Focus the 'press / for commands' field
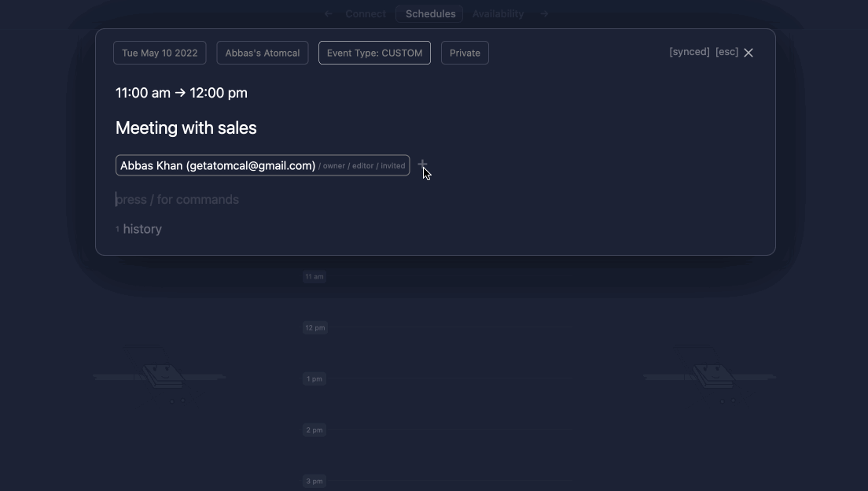The height and width of the screenshot is (491, 868). 177,200
